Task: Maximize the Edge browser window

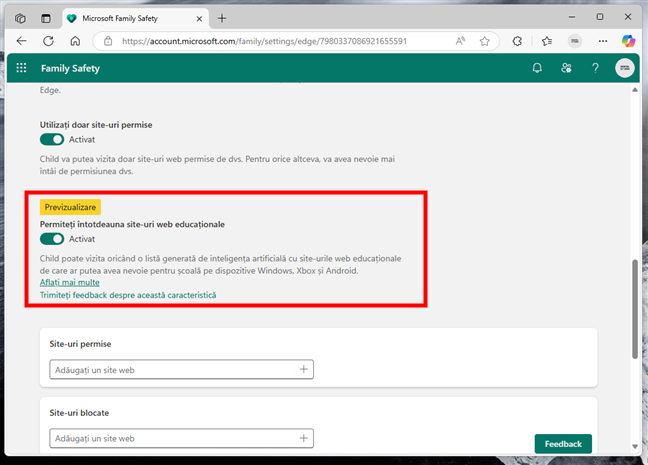Action: pos(600,17)
